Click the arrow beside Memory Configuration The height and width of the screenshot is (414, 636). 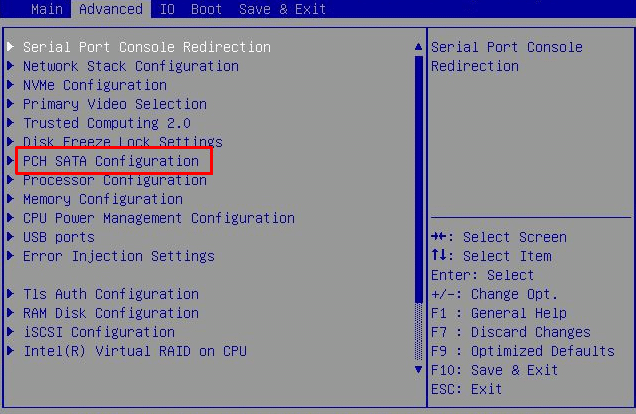(11, 199)
